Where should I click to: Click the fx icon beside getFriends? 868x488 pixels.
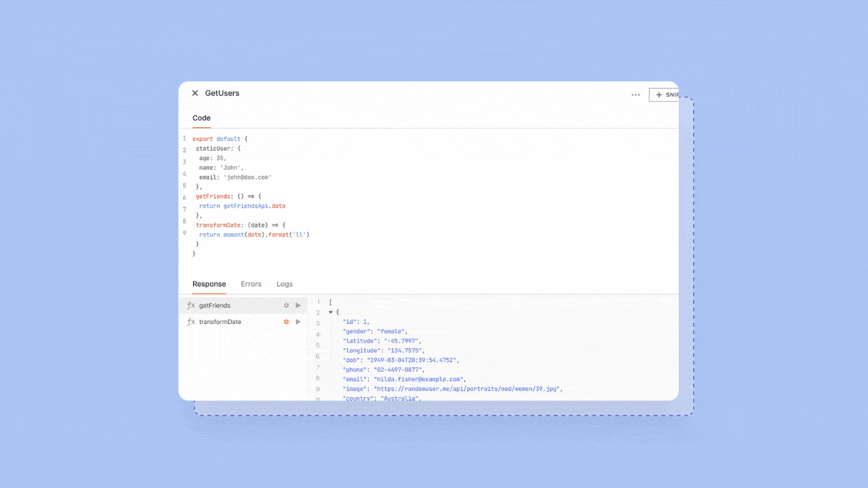point(191,305)
